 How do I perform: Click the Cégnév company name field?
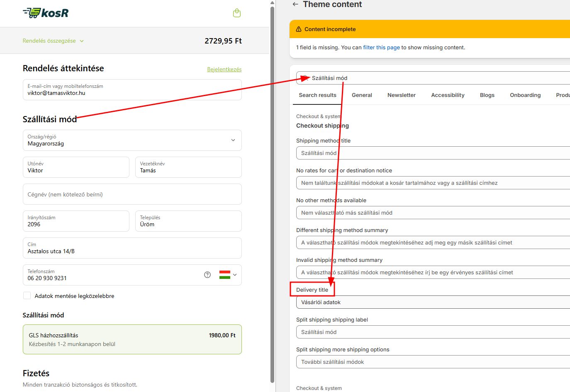(x=132, y=194)
